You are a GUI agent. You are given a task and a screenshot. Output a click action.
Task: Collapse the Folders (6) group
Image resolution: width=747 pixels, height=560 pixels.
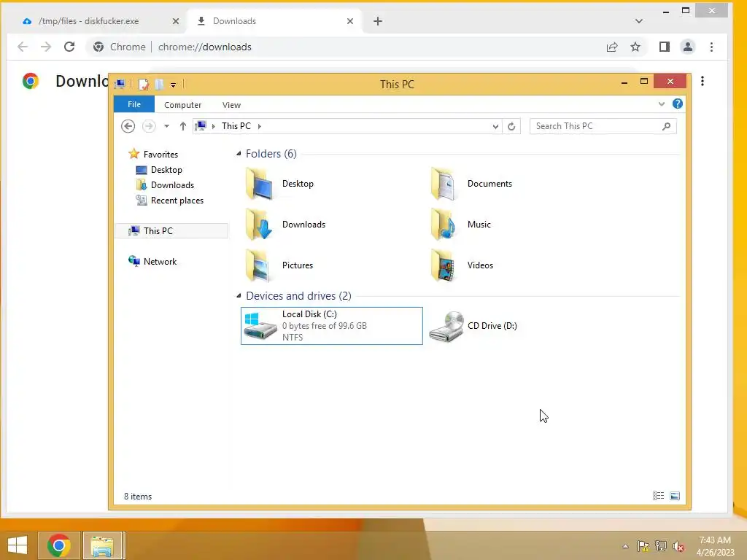pyautogui.click(x=239, y=153)
